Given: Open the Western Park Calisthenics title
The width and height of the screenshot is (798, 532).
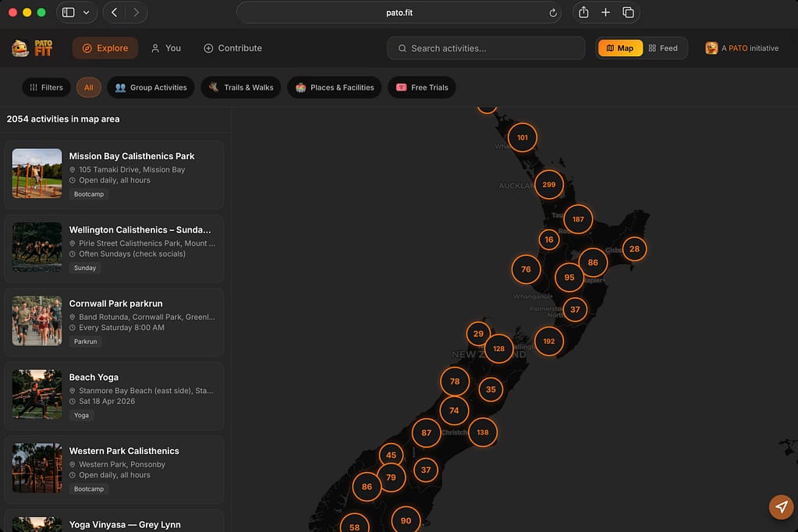Looking at the screenshot, I should (x=124, y=451).
